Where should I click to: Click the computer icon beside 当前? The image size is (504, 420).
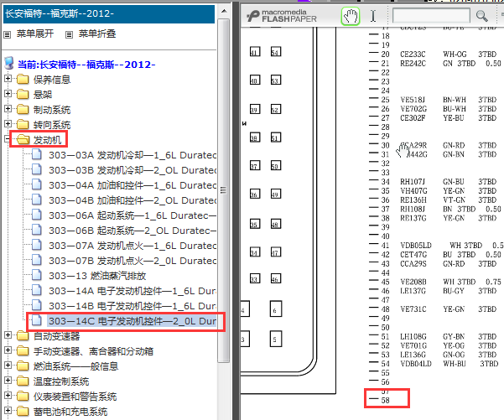tap(9, 64)
